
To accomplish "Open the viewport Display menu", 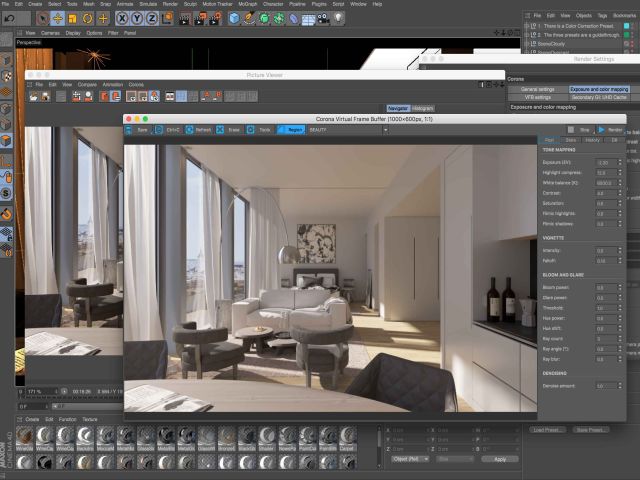I will click(73, 33).
